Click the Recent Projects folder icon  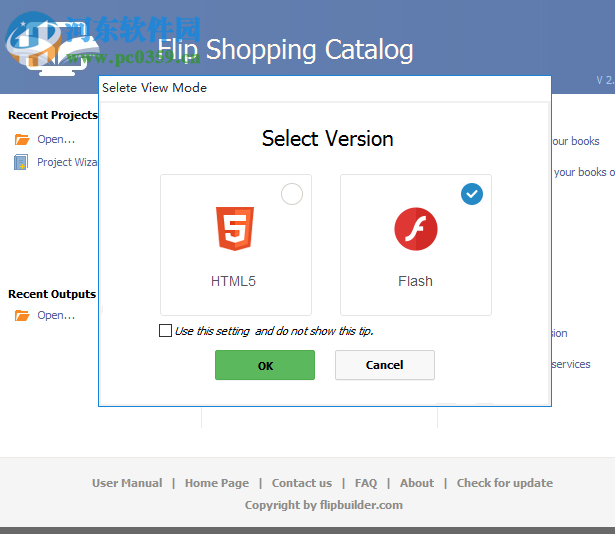22,139
